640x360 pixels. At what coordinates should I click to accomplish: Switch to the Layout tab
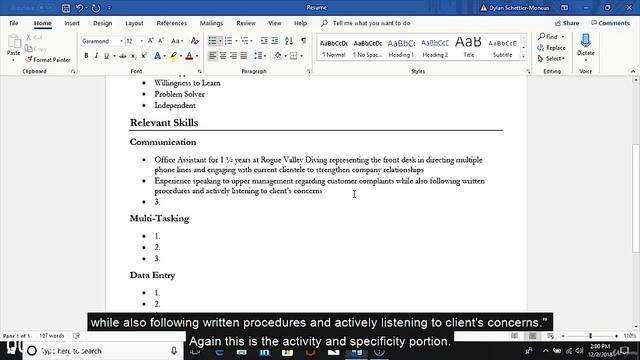134,23
